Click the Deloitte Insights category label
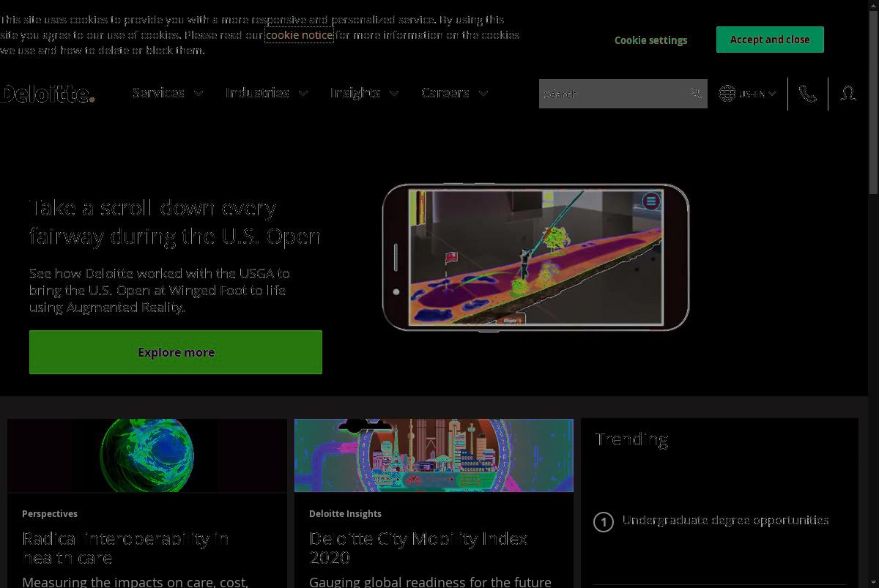The width and height of the screenshot is (879, 588). click(345, 514)
